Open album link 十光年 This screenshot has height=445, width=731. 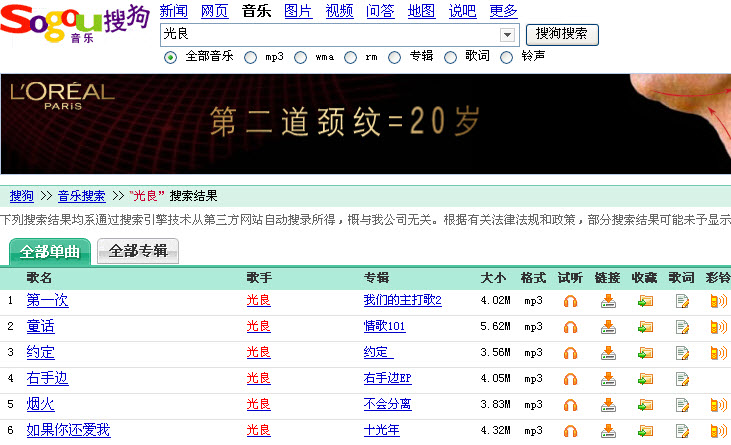coord(381,430)
